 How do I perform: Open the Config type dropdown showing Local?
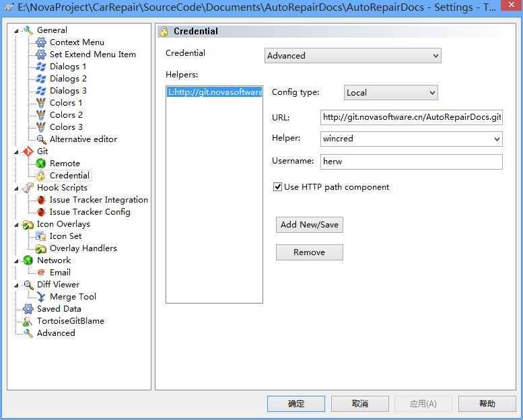coord(391,92)
